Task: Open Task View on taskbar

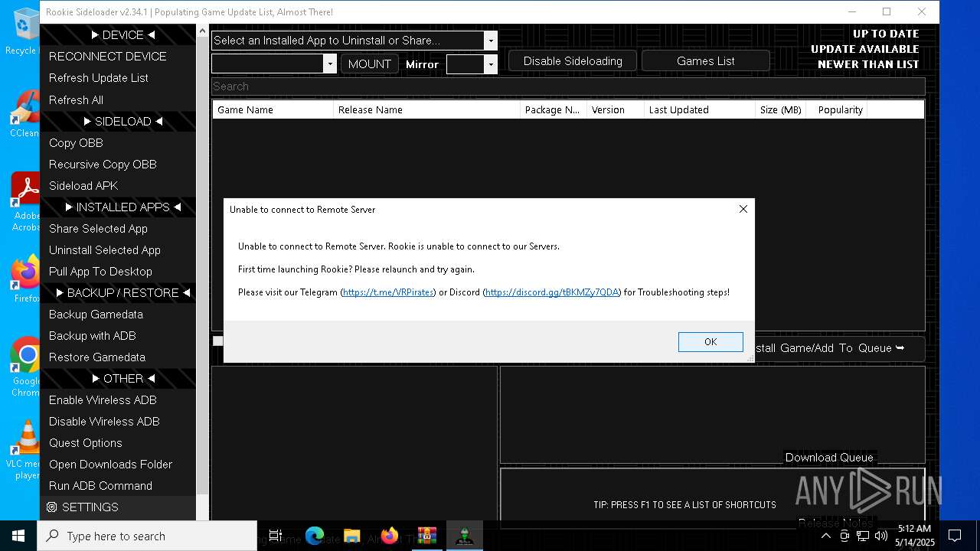Action: [276, 536]
